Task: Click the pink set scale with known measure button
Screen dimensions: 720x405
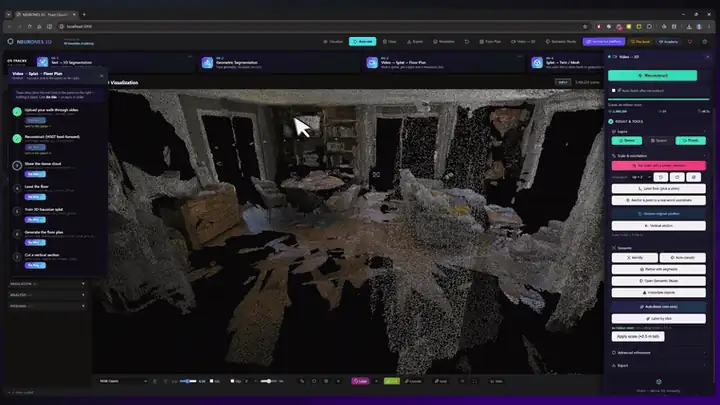Action: (658, 165)
